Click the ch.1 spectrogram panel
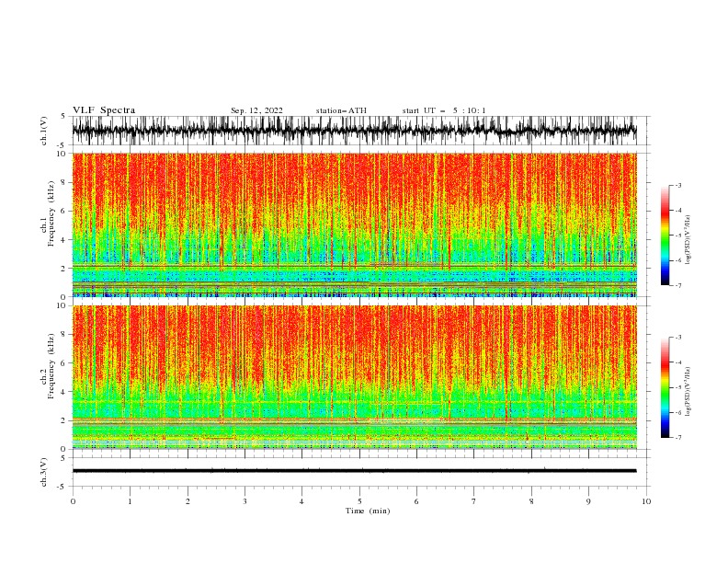Image resolution: width=728 pixels, height=563 pixels. pos(354,224)
